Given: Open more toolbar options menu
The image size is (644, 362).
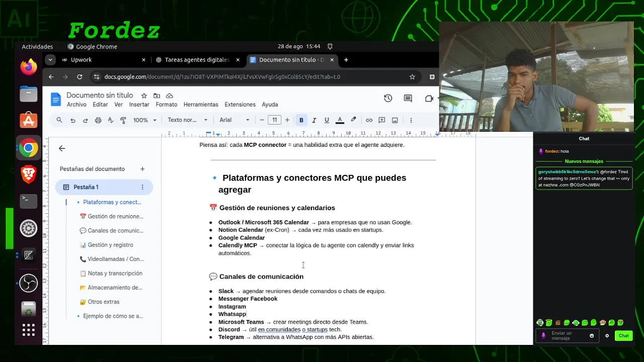Looking at the screenshot, I should pyautogui.click(x=411, y=120).
